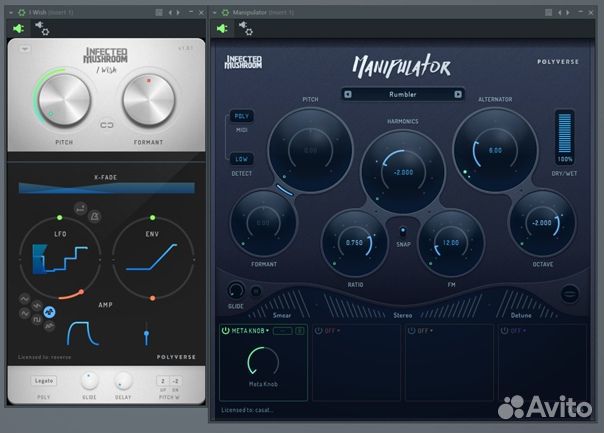
Task: Open META KNOB modulator type dropdown
Action: tap(250, 331)
